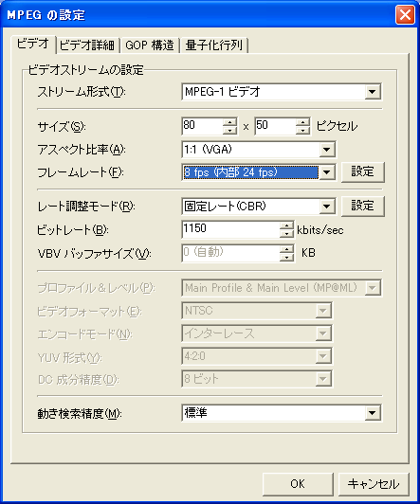Lower bitrate using the down spinner
The image size is (420, 504).
tap(286, 233)
